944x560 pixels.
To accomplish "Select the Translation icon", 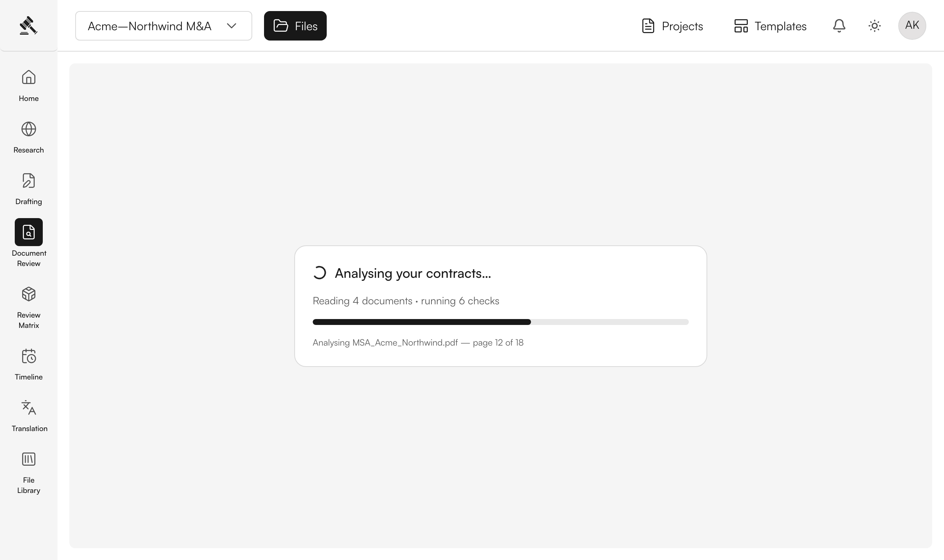I will click(29, 407).
